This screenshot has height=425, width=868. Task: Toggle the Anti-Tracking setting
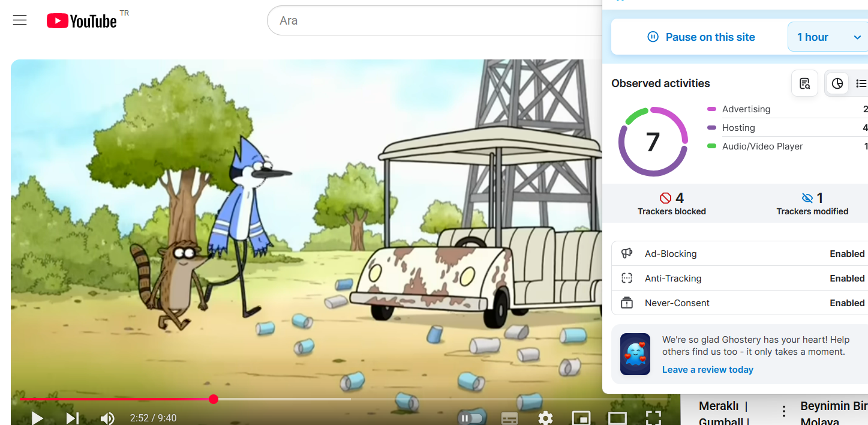click(740, 279)
